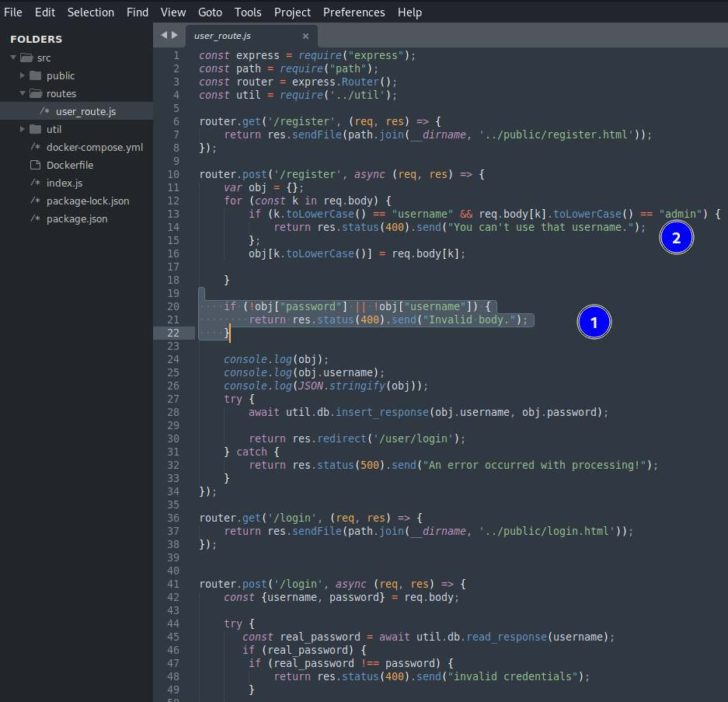728x702 pixels.
Task: Click the user_route.js file type icon
Action: (44, 111)
